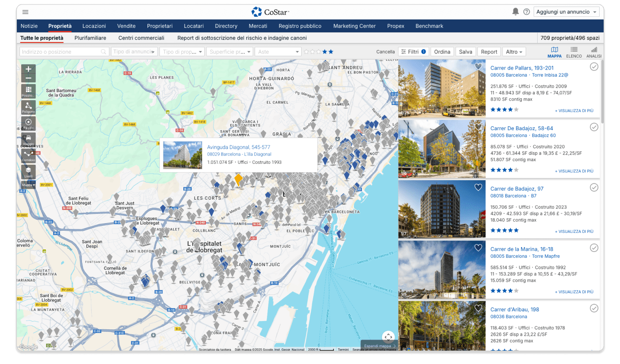Click the Indirizzo o posizione search field
This screenshot has height=364, width=620.
point(60,52)
